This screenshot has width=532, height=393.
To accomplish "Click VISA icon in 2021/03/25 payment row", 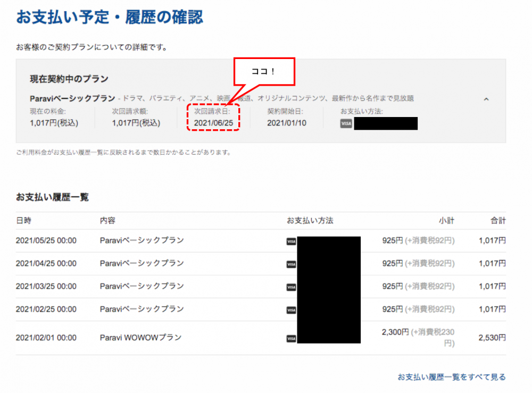I will coord(291,287).
